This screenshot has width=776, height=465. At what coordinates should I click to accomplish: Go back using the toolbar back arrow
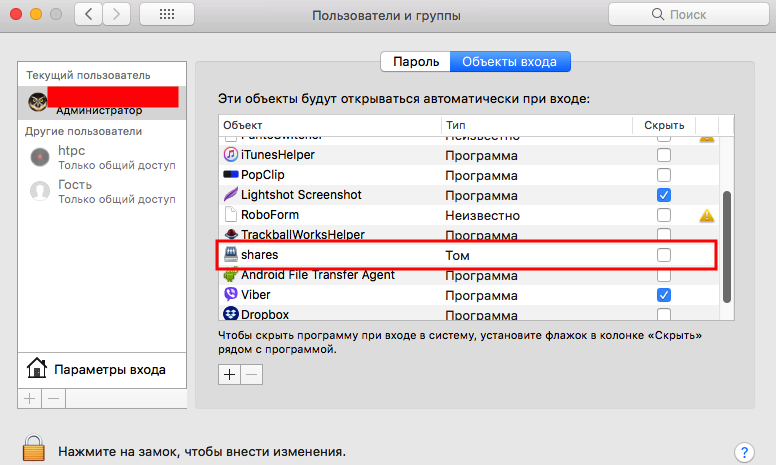tap(90, 15)
